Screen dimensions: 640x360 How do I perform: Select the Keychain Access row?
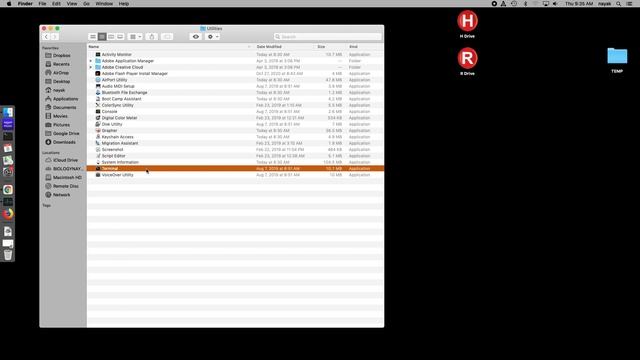point(235,137)
